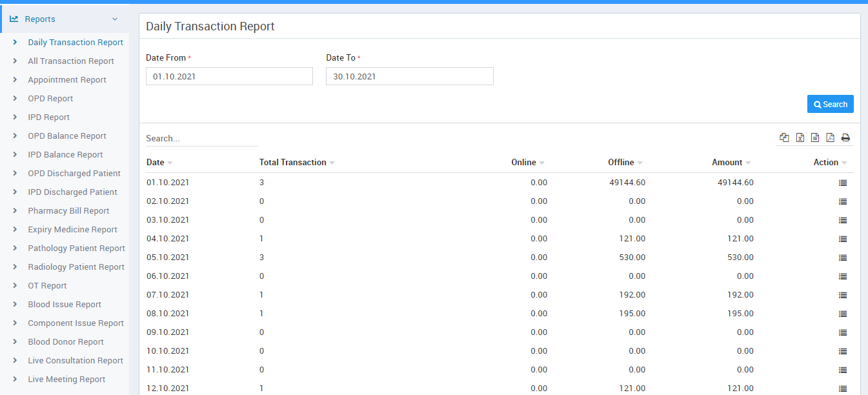The height and width of the screenshot is (395, 868).
Task: Go to Pharmacy Bill Report
Action: point(68,211)
